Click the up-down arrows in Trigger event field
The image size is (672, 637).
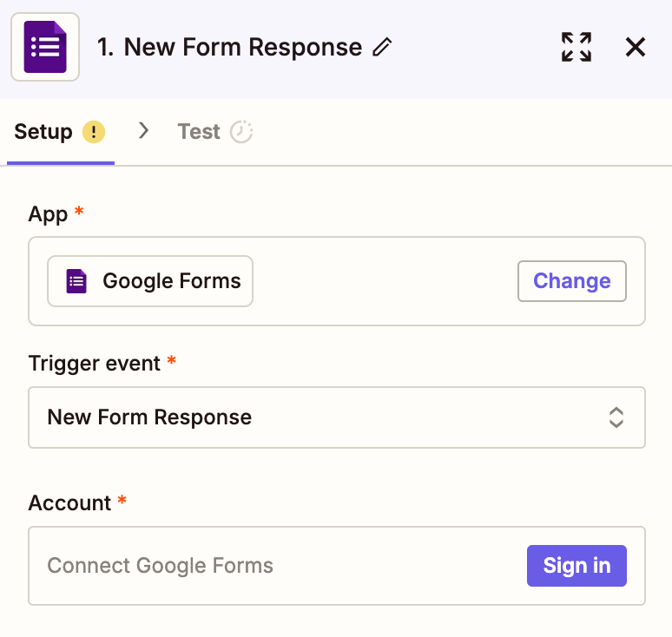616,417
